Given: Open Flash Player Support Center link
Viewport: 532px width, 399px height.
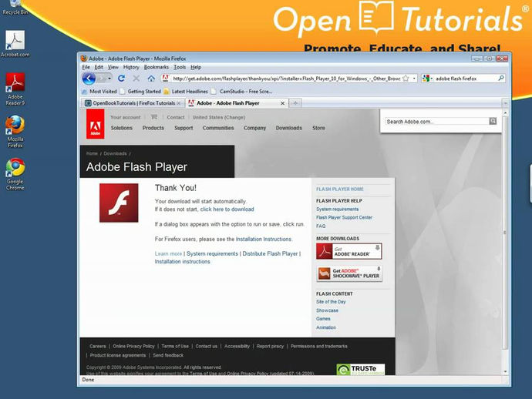Looking at the screenshot, I should pos(344,218).
